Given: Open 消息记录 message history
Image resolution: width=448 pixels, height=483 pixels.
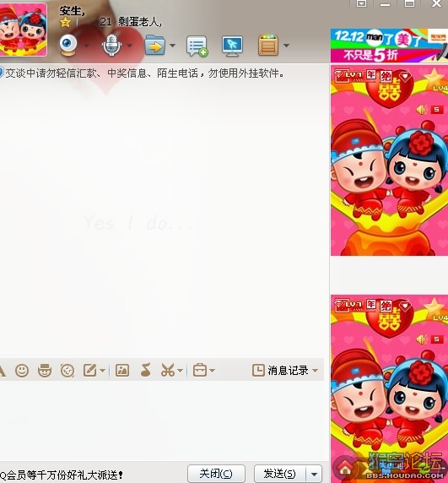Looking at the screenshot, I should [x=280, y=370].
